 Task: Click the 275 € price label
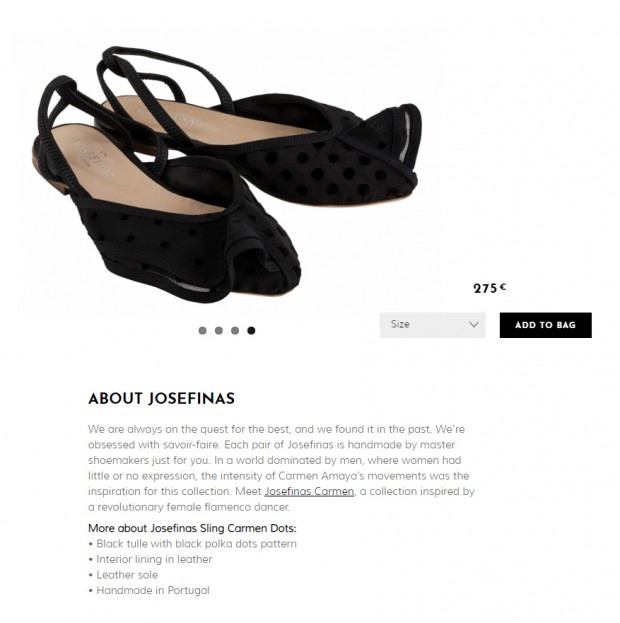point(489,288)
